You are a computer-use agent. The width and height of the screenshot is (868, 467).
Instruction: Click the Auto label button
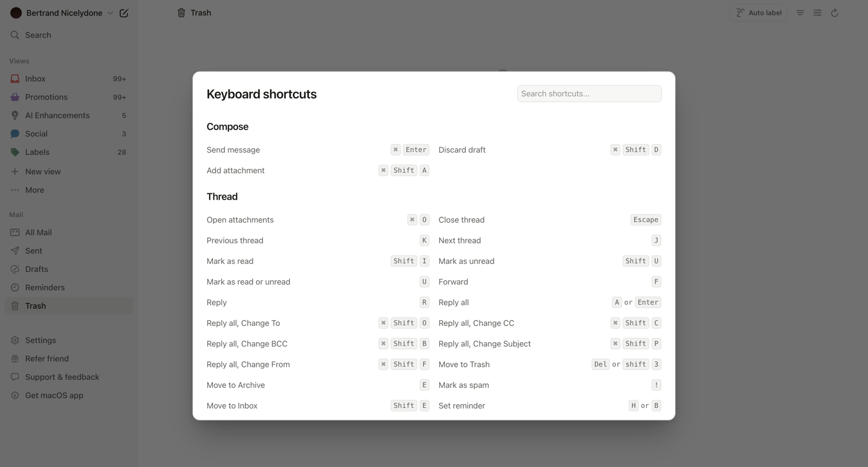[758, 13]
